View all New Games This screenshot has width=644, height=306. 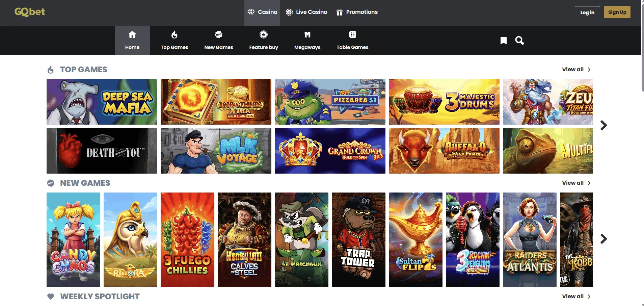pyautogui.click(x=576, y=183)
